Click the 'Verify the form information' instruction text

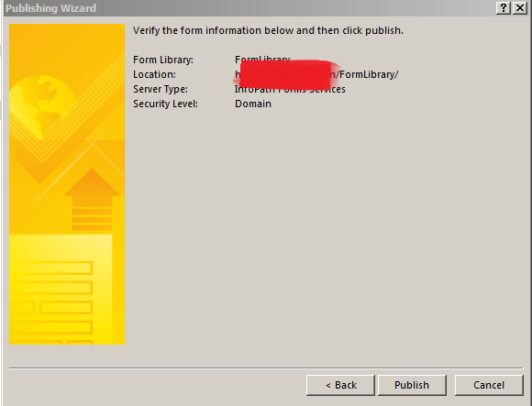point(268,30)
